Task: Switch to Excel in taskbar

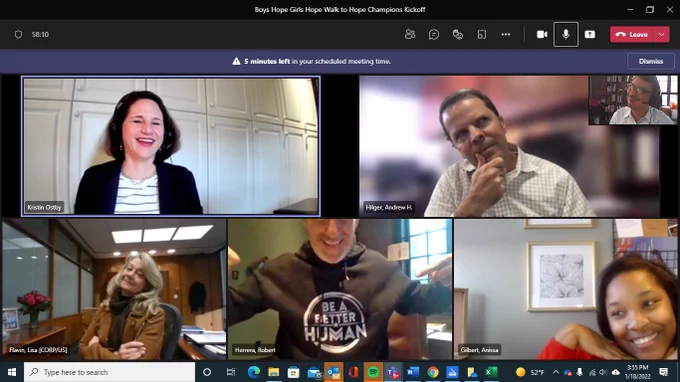Action: (491, 372)
